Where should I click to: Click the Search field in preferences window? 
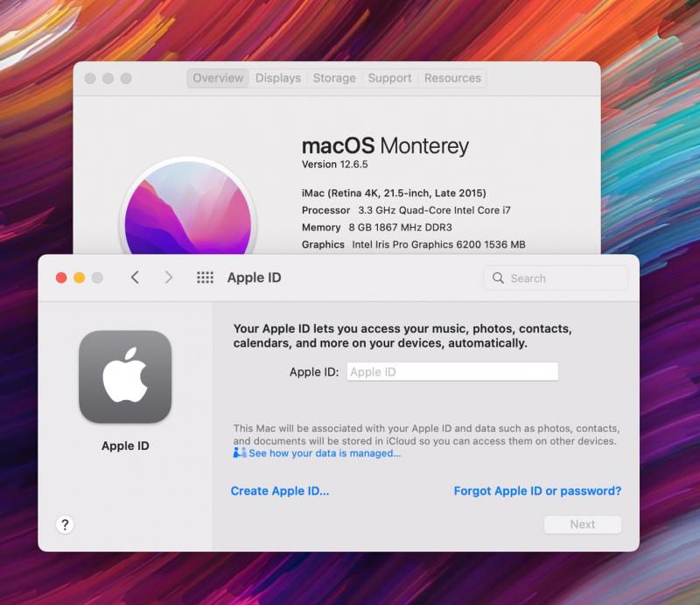point(556,278)
